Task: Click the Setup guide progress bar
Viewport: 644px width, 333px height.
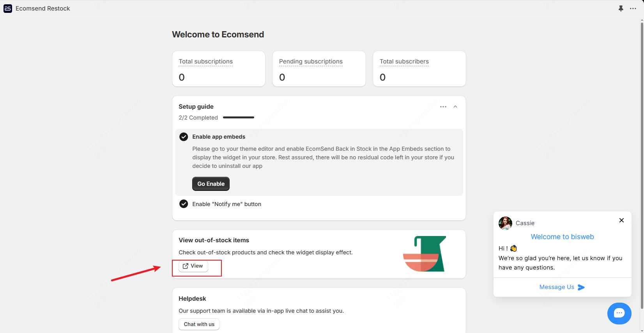Action: pos(239,118)
